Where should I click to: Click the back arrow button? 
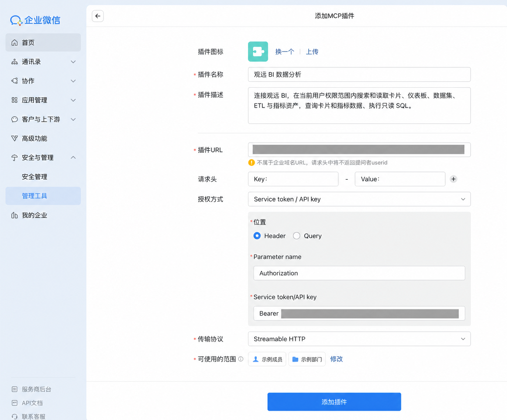97,16
